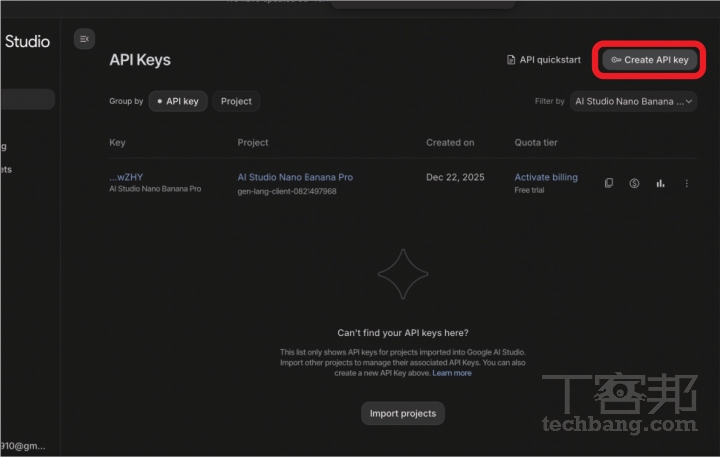Collapse the sidebar with the panel toggle icon
Image resolution: width=720 pixels, height=457 pixels.
click(84, 39)
